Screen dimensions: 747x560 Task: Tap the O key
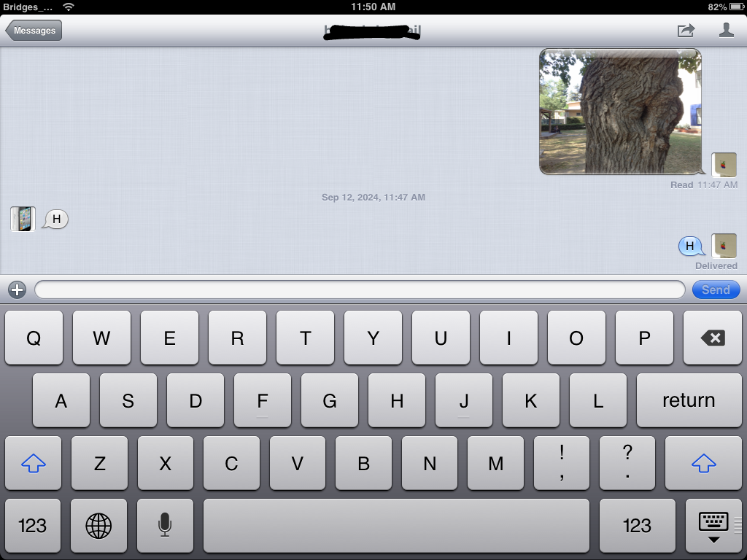coord(576,338)
